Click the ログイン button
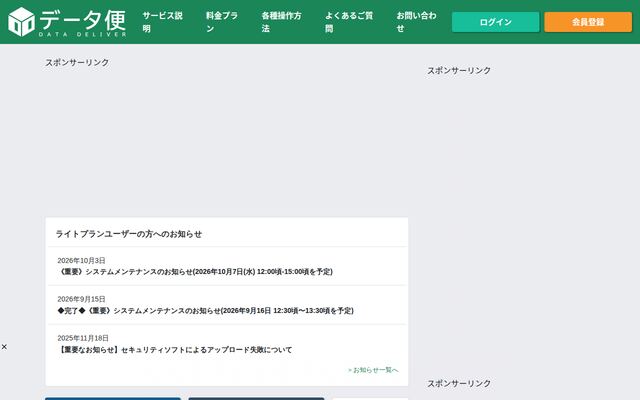Screen dimensions: 640x400 click(x=496, y=22)
